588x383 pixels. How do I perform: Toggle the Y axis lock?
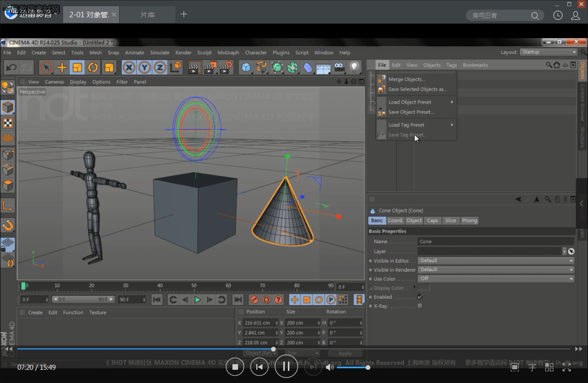[x=144, y=68]
